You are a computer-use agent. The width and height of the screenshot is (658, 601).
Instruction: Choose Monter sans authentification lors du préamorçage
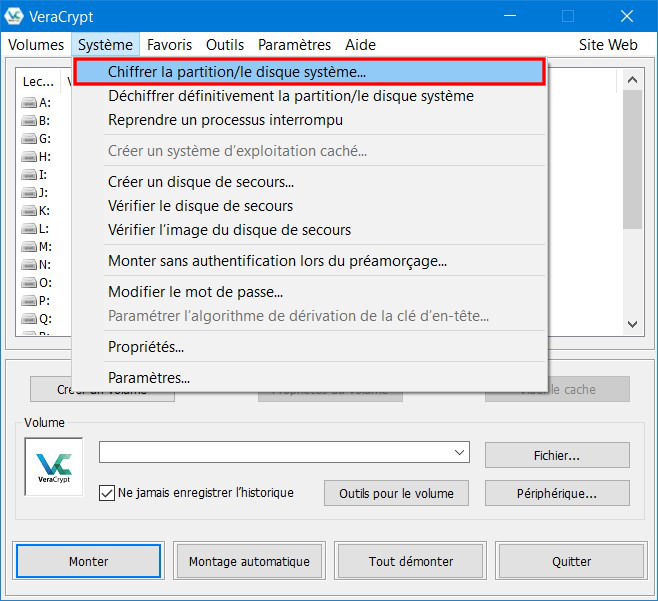point(310,261)
